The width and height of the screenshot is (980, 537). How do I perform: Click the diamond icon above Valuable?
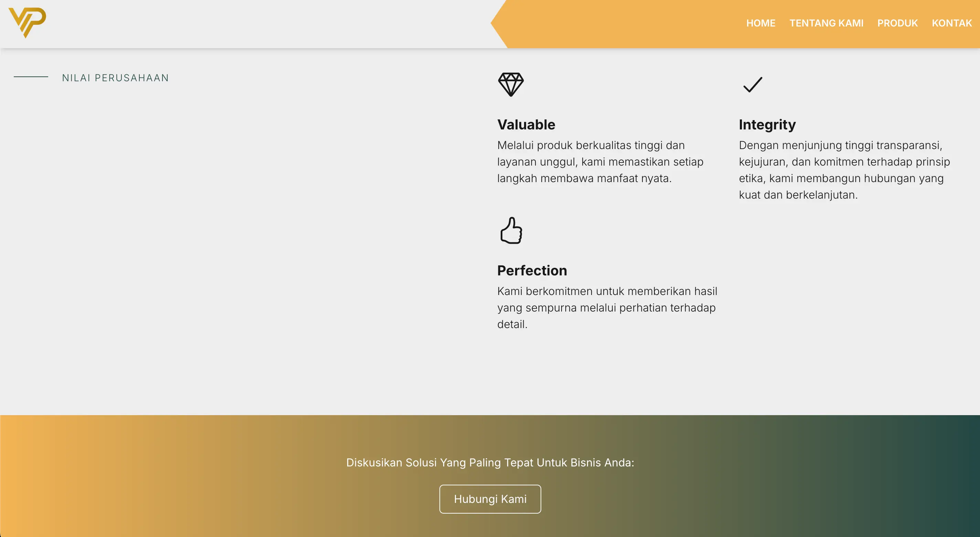tap(511, 84)
